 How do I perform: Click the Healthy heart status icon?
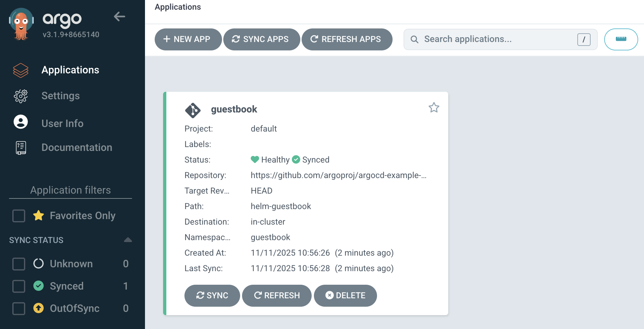click(255, 159)
